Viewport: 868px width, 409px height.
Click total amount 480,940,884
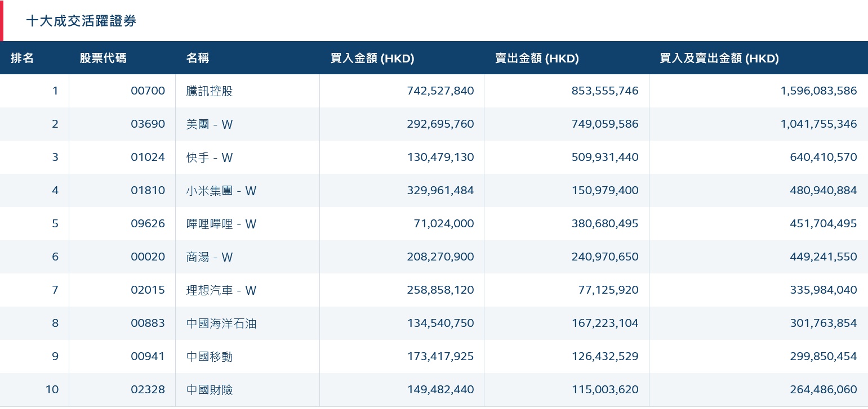point(824,191)
